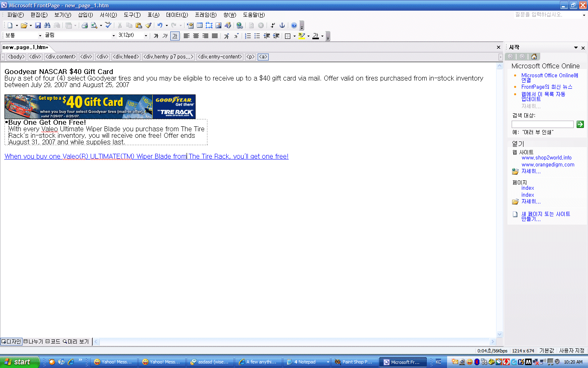Switch to Preview (미리 보기) view tab

(76, 341)
